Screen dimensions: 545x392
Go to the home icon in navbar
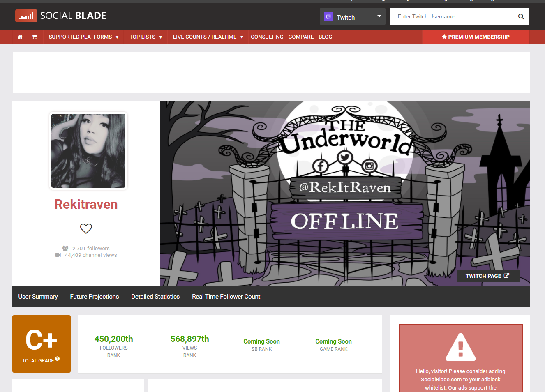pos(20,37)
